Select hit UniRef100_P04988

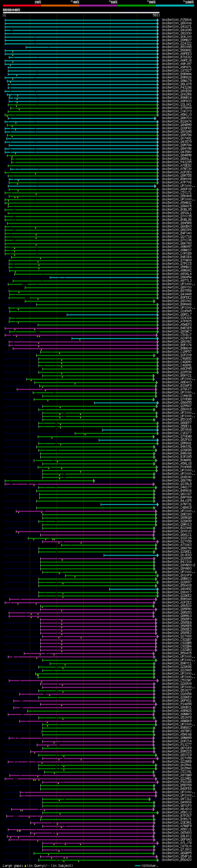(176, 467)
